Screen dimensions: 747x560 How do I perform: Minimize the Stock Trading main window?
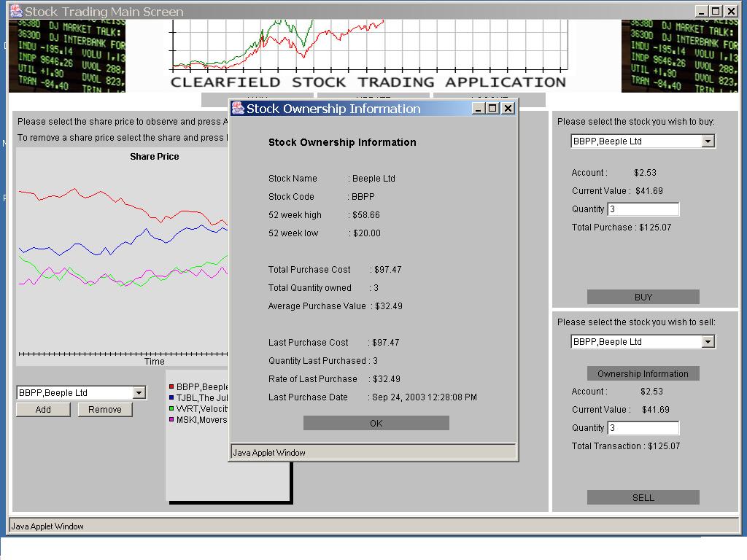(701, 11)
